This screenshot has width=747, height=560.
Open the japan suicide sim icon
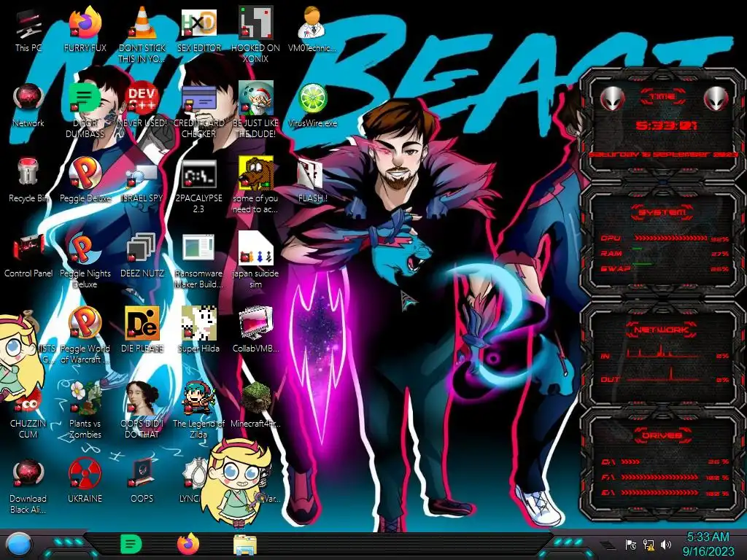tap(255, 249)
